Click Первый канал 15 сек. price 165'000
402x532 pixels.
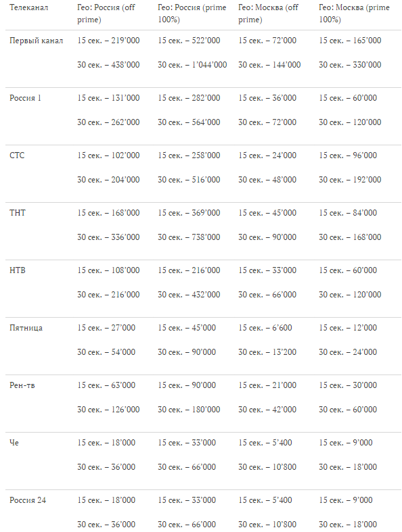[350, 41]
